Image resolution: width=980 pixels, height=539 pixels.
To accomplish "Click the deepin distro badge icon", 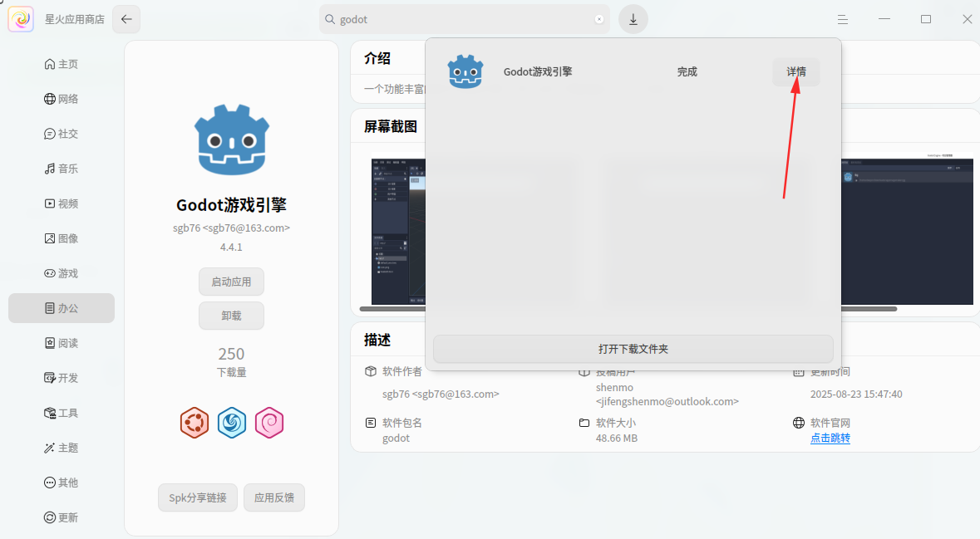I will [x=232, y=424].
